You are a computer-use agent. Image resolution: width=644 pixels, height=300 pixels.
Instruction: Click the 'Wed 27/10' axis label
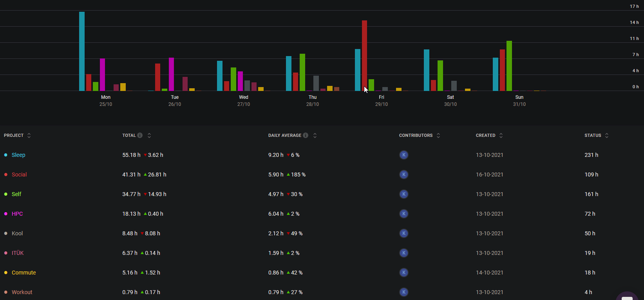(244, 101)
